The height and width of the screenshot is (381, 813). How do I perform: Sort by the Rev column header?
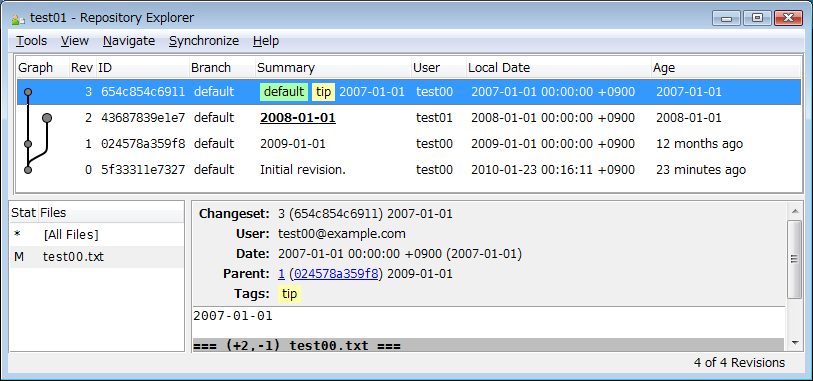point(82,68)
